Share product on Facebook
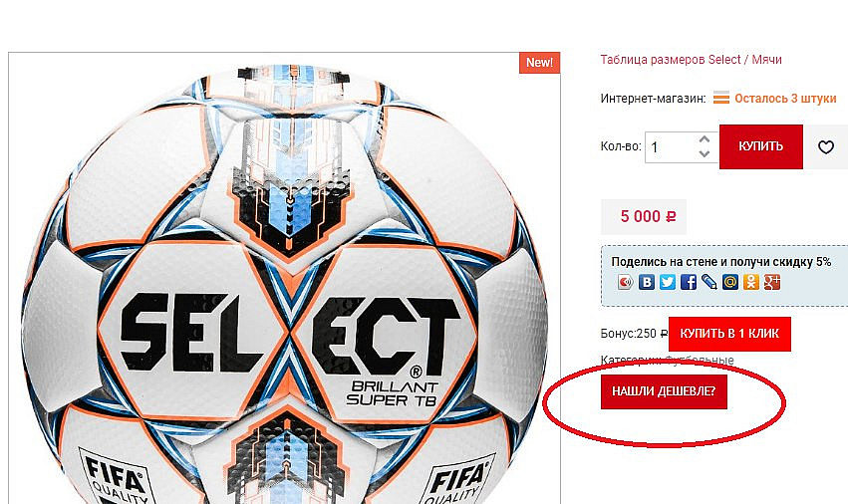The image size is (848, 504). 689,282
